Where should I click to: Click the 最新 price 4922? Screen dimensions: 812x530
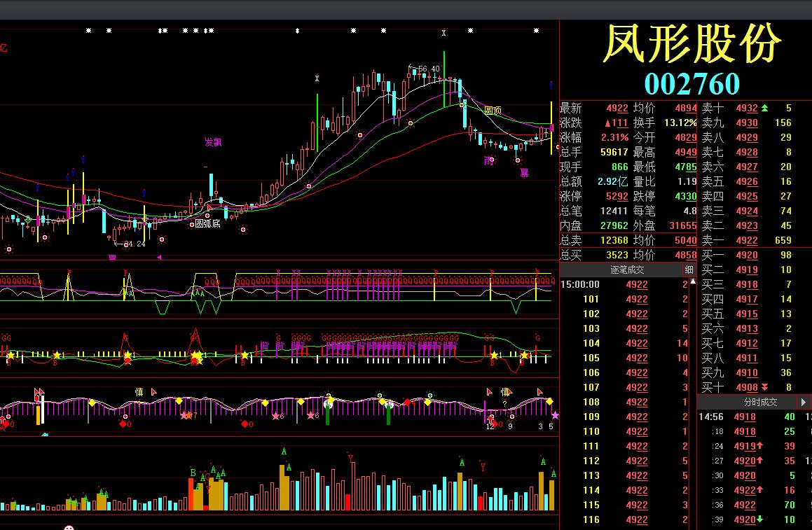coord(617,109)
